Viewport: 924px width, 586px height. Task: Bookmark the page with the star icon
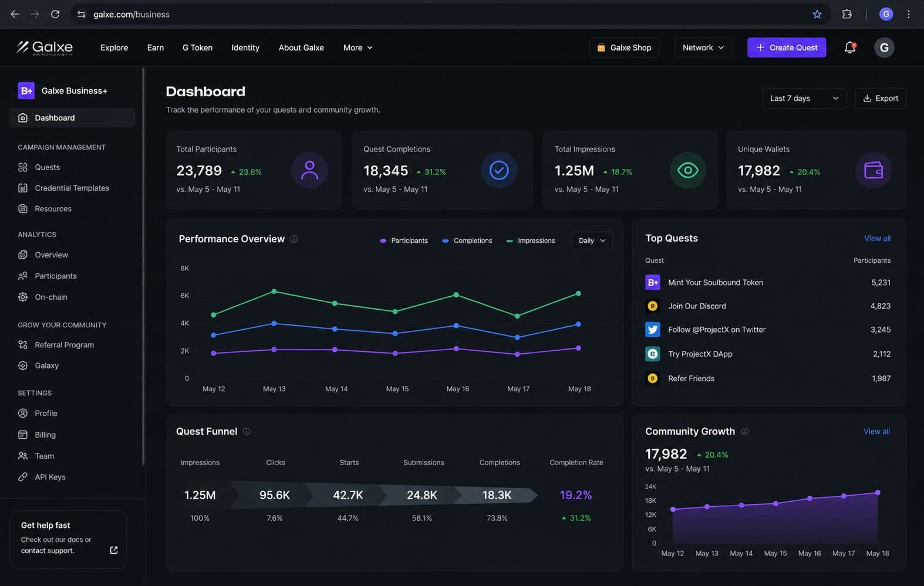tap(817, 14)
